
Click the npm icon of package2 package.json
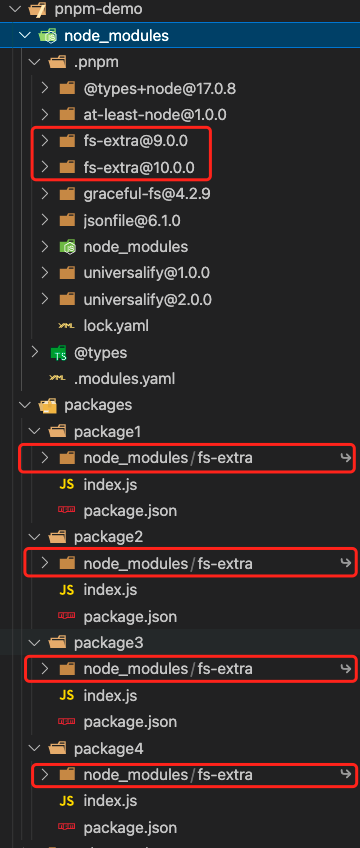point(66,616)
